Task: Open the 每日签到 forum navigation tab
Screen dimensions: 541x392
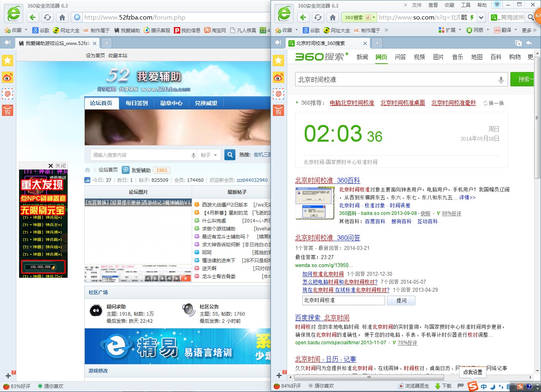Action: 137,103
